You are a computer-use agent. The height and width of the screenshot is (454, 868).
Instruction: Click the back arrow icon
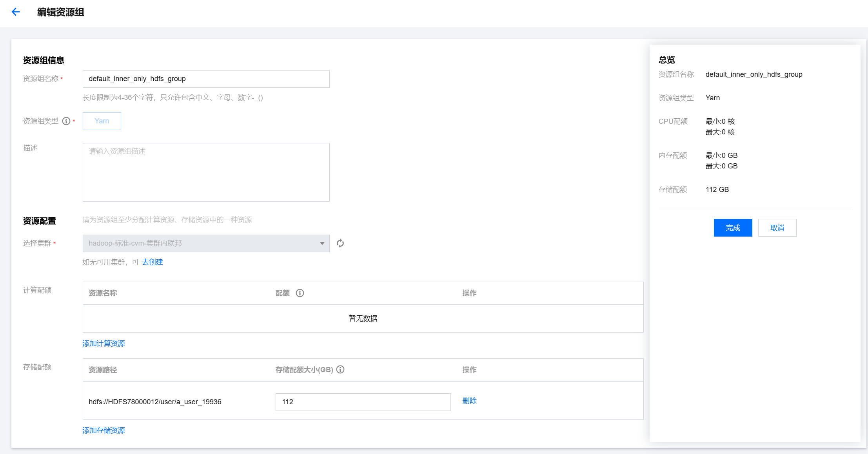click(16, 12)
